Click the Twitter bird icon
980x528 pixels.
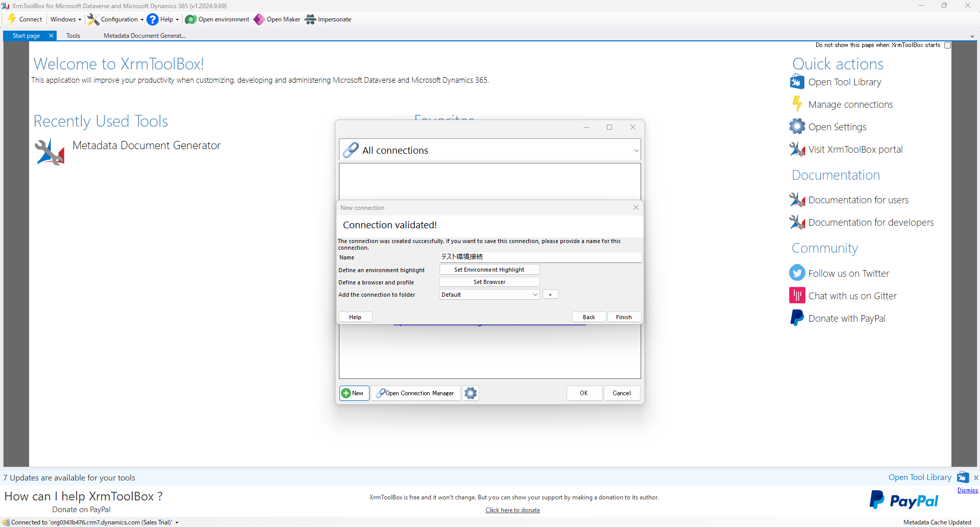coord(797,273)
